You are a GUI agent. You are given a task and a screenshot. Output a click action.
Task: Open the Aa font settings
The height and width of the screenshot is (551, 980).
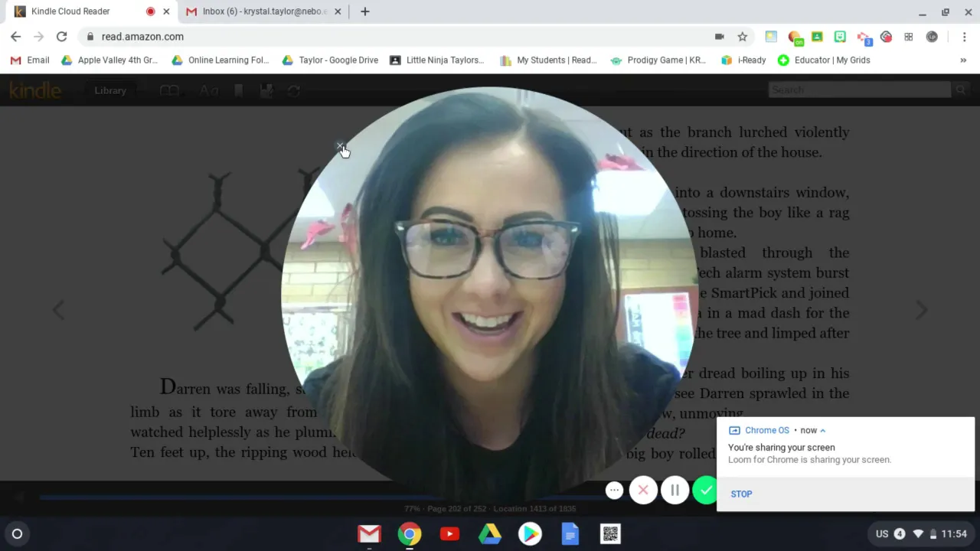coord(209,90)
